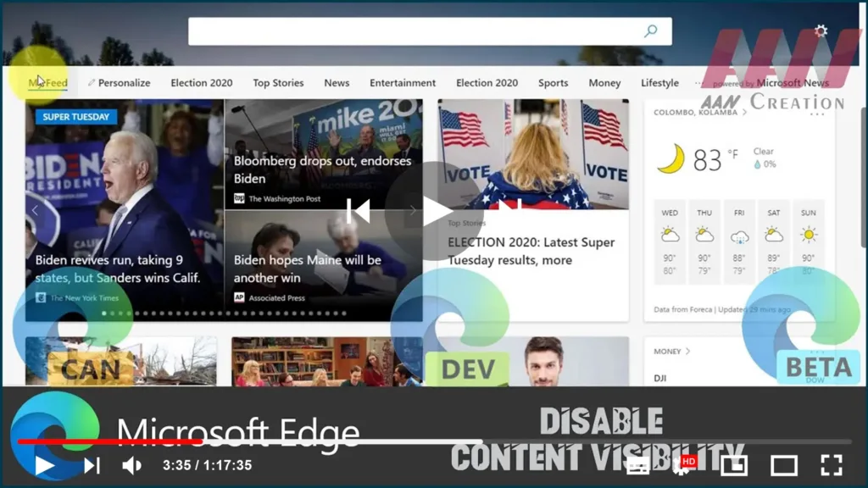Go to the Entertainment tab
This screenshot has height=488, width=868.
click(403, 83)
